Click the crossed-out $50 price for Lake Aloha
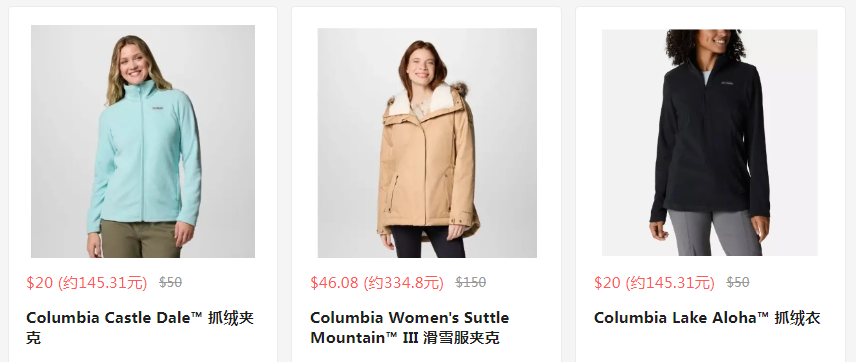This screenshot has width=856, height=362. tap(738, 283)
